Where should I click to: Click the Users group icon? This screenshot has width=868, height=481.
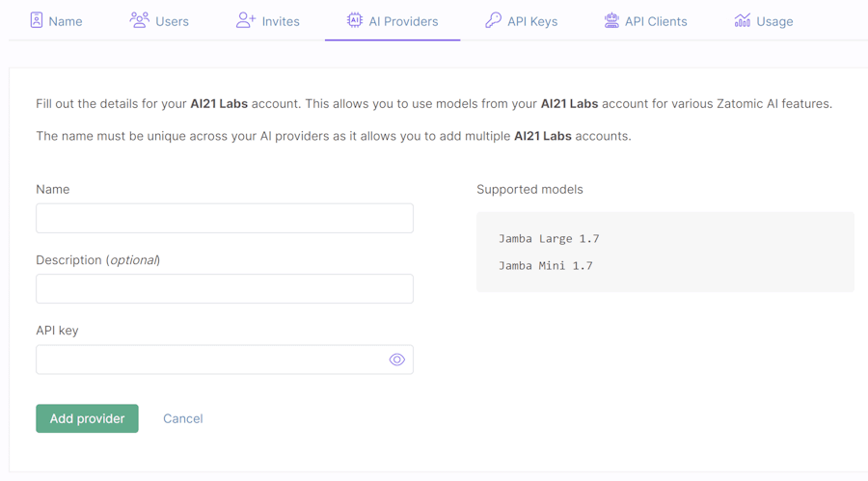(139, 20)
